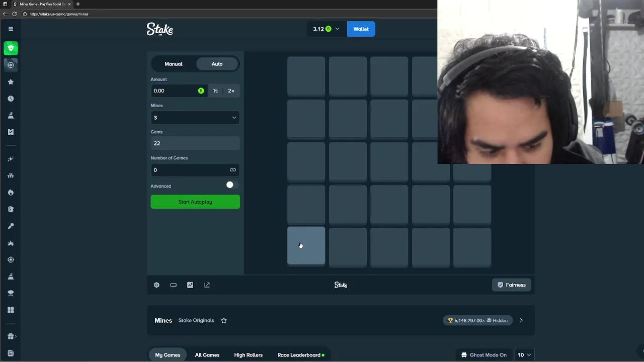Open the four-squares grid sidebar icon

point(11,310)
